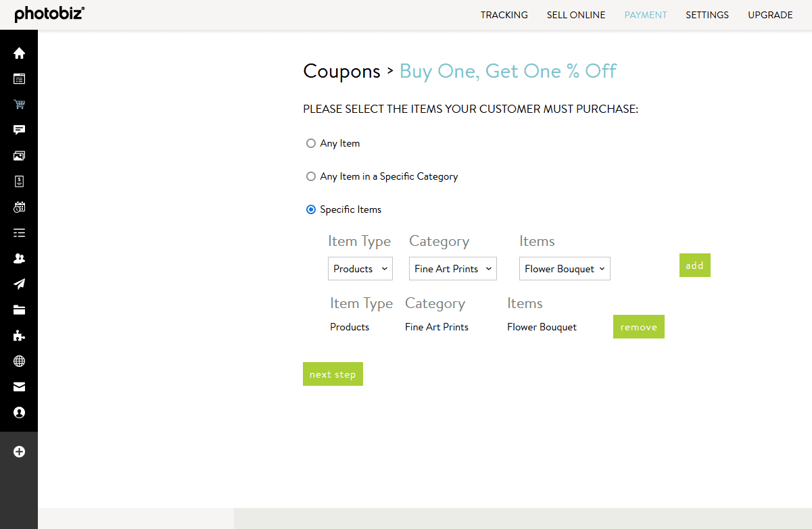Select the Specific Items radio button
The height and width of the screenshot is (529, 812).
(x=311, y=209)
